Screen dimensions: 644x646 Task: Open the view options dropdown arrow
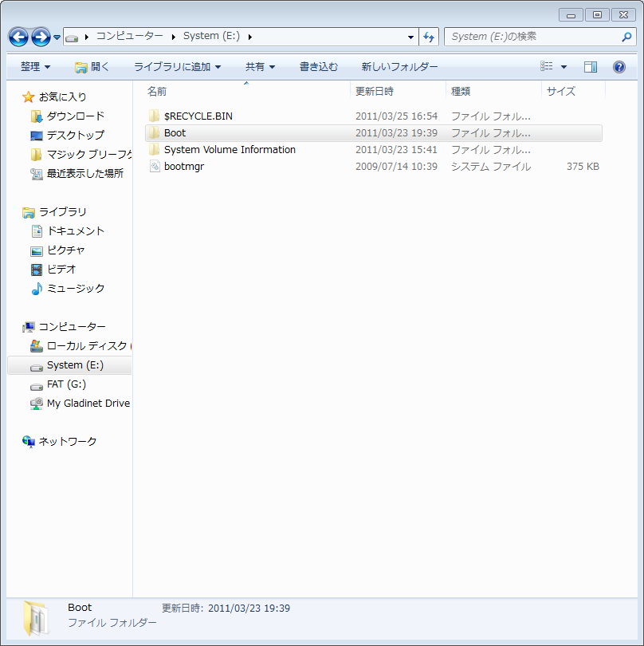563,67
